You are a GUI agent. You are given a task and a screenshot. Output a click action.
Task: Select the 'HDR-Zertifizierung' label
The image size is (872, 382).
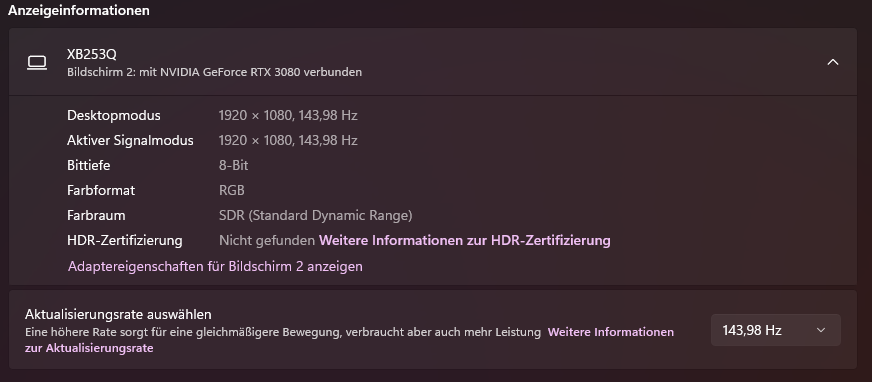click(125, 241)
